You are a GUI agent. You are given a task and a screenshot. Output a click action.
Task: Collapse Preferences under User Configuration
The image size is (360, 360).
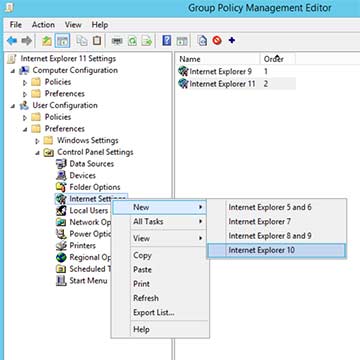point(25,129)
